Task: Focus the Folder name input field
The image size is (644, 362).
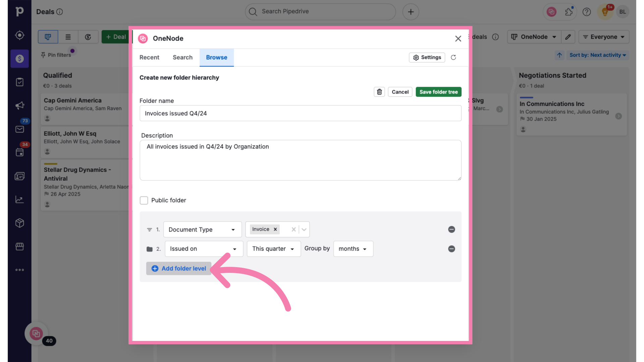Action: pos(300,113)
